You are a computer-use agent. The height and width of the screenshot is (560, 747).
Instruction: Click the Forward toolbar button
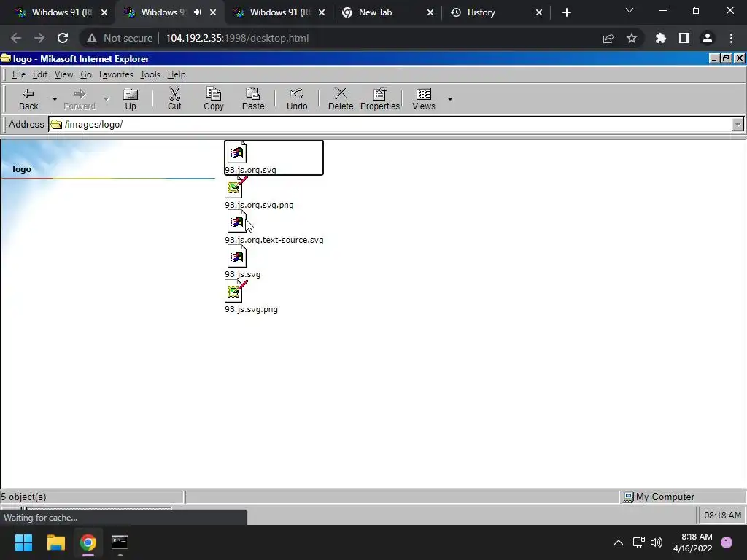point(80,99)
